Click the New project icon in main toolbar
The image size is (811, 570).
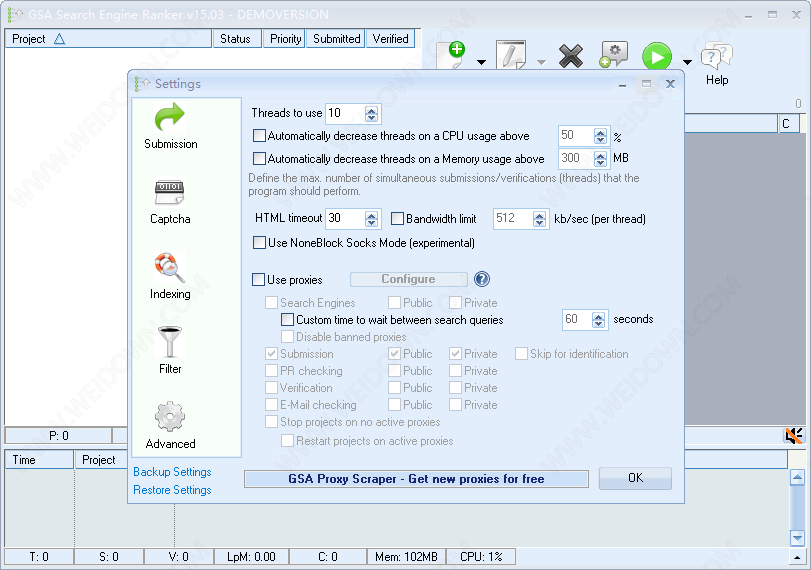pyautogui.click(x=452, y=56)
